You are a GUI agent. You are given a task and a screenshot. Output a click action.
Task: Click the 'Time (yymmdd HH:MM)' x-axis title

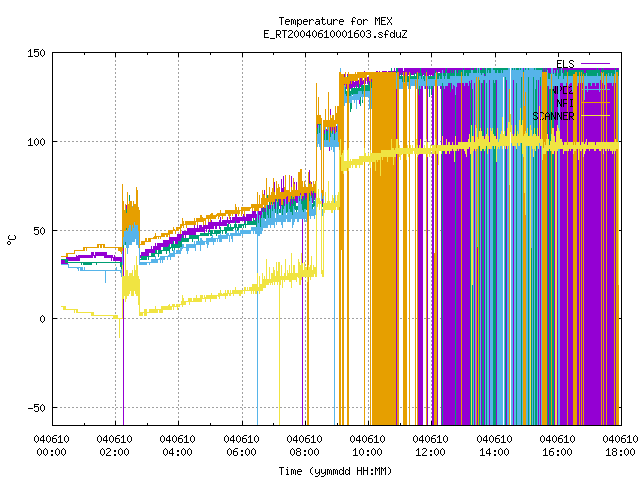[335, 471]
